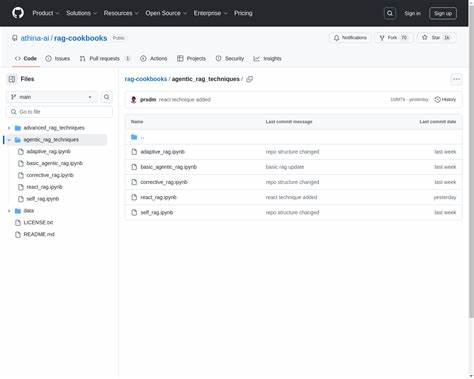474x379 pixels.
Task: Select self_rag.ipynb in the sidebar tree
Action: (x=43, y=199)
